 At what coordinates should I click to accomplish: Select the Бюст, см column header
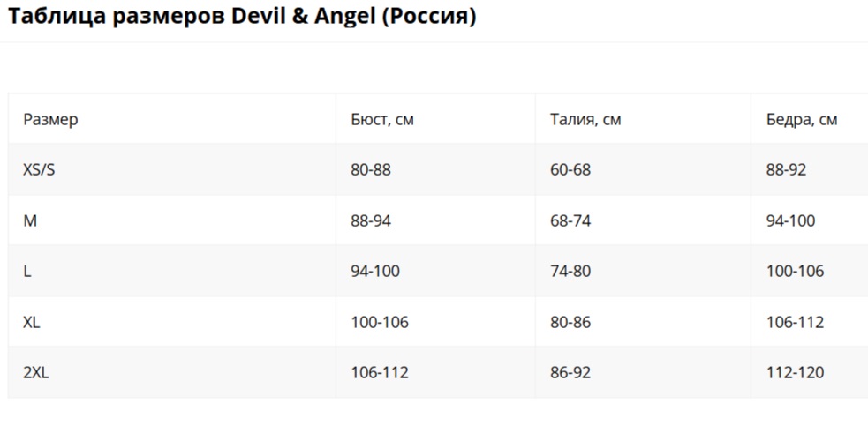pyautogui.click(x=382, y=119)
